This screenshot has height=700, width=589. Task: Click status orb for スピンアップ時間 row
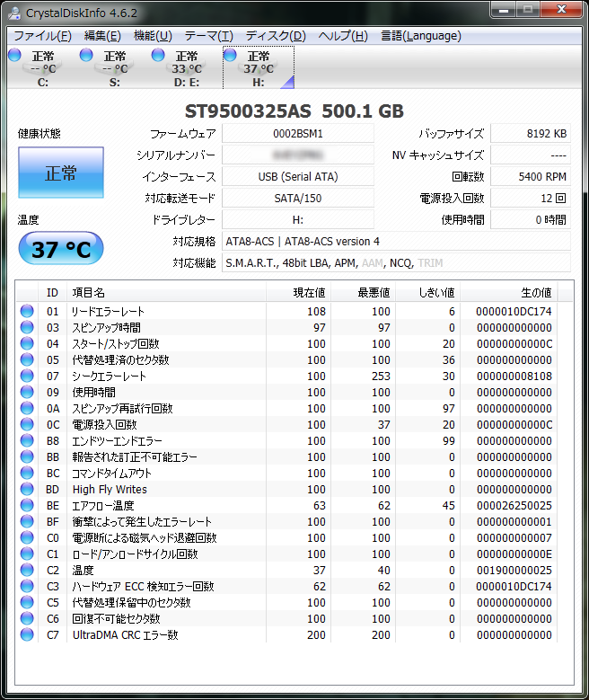[27, 327]
